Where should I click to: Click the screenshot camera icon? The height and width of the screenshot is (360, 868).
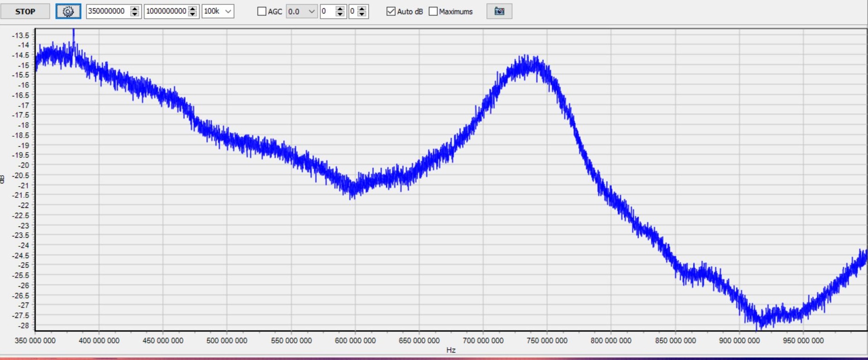(x=499, y=11)
